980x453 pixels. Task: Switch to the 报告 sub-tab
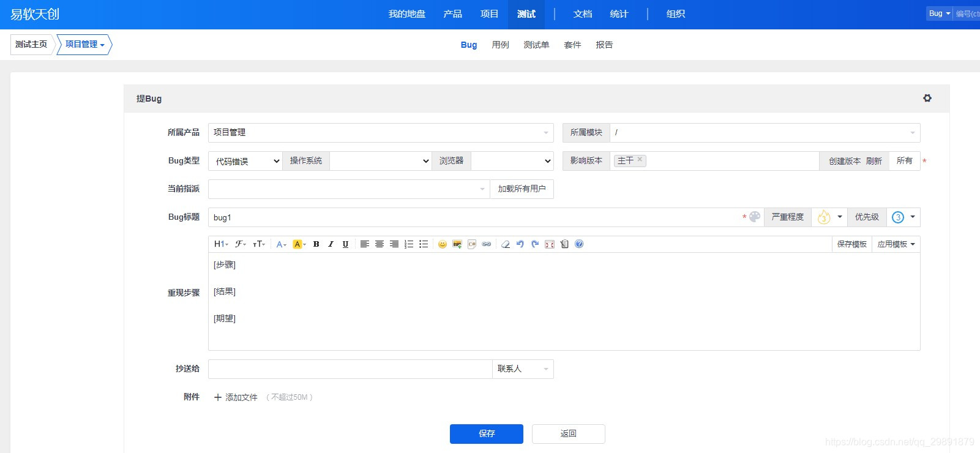click(604, 45)
